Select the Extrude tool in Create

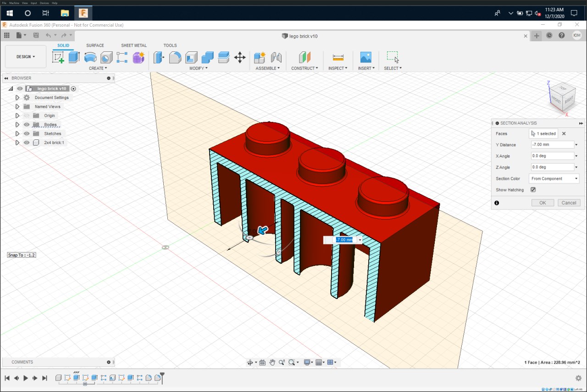[74, 57]
